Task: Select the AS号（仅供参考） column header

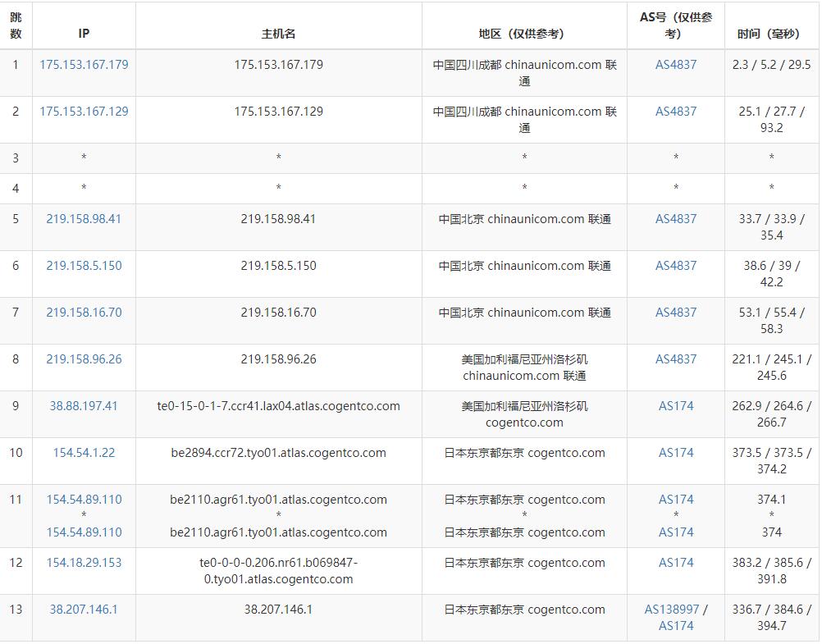Action: pos(676,25)
